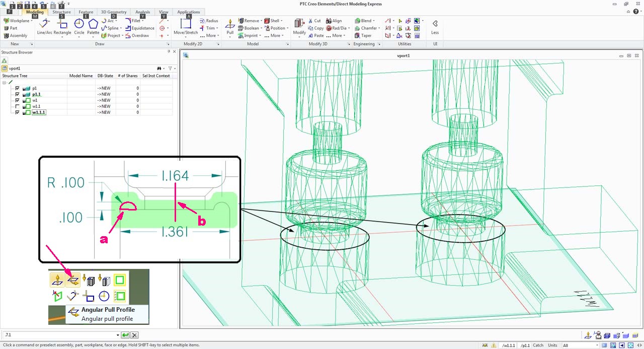Open the Project dropdown
This screenshot has width=644, height=349.
pos(123,36)
